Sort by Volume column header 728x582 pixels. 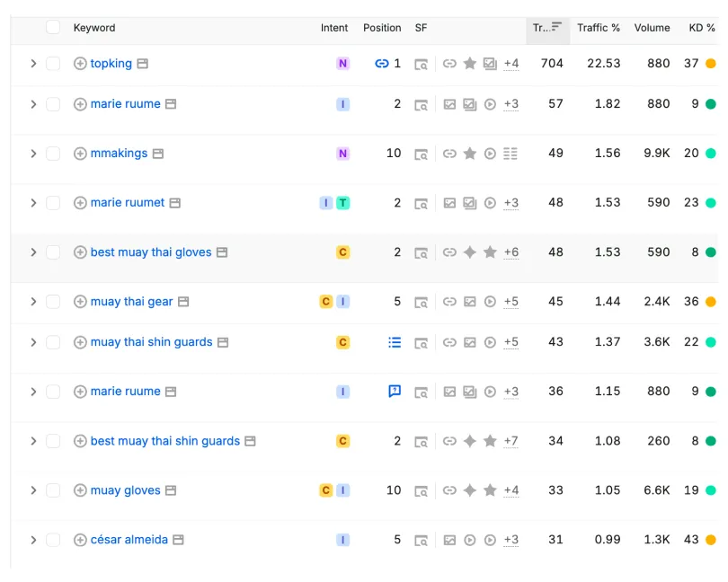652,28
